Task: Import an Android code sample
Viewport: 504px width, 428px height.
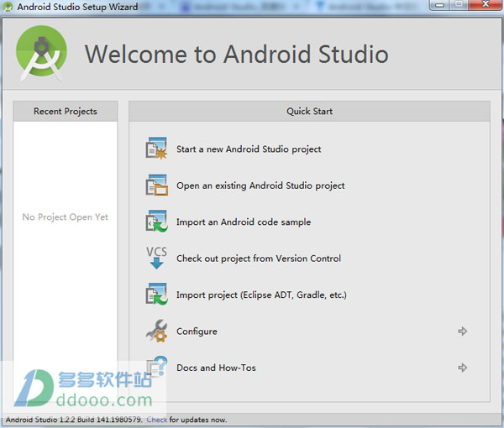Action: click(x=244, y=222)
